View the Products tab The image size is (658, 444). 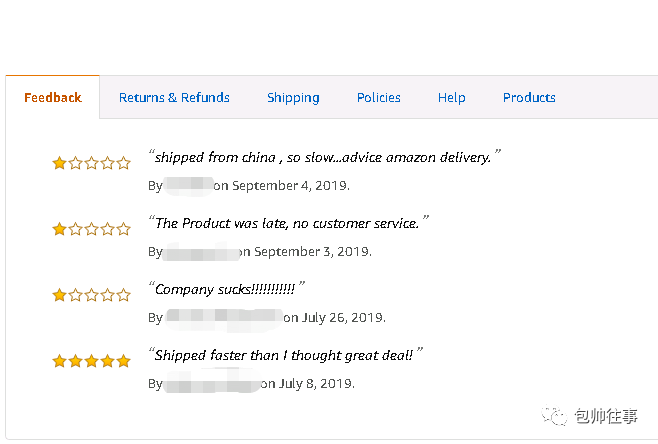coord(529,97)
